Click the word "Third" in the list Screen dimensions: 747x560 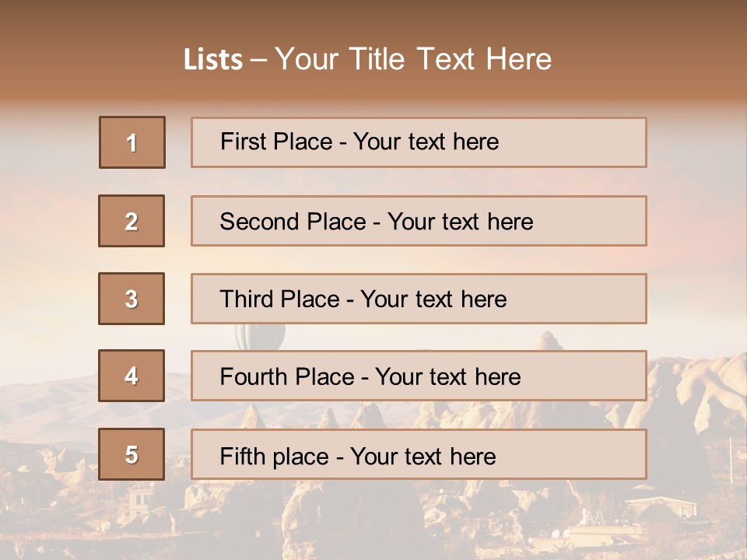coord(246,299)
